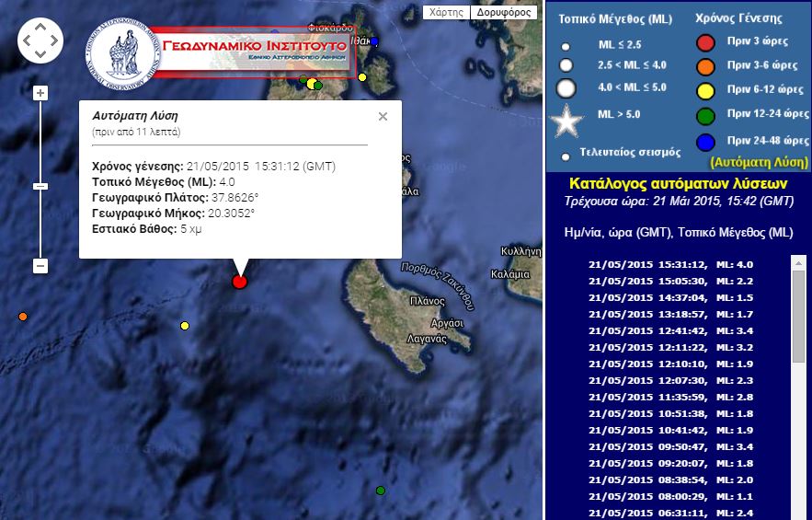Zoom out with the minus button
Image resolution: width=812 pixels, height=520 pixels.
[x=40, y=265]
